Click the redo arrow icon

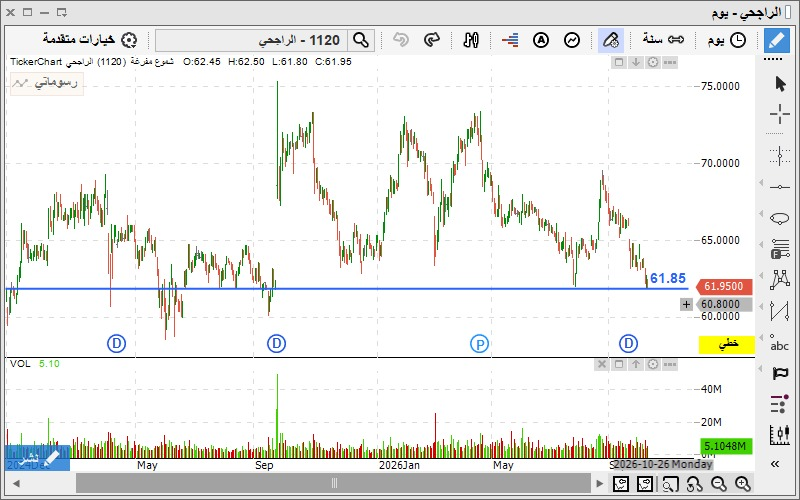[432, 40]
